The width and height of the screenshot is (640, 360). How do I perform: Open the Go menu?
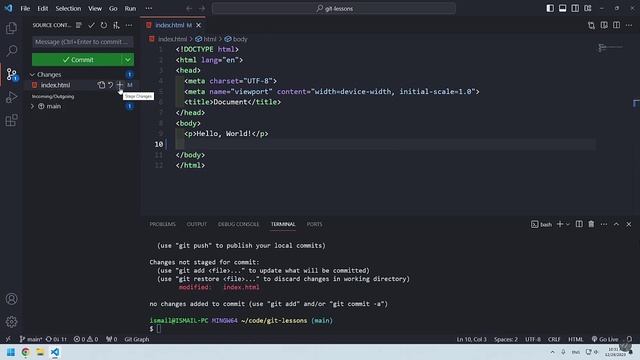[x=113, y=8]
